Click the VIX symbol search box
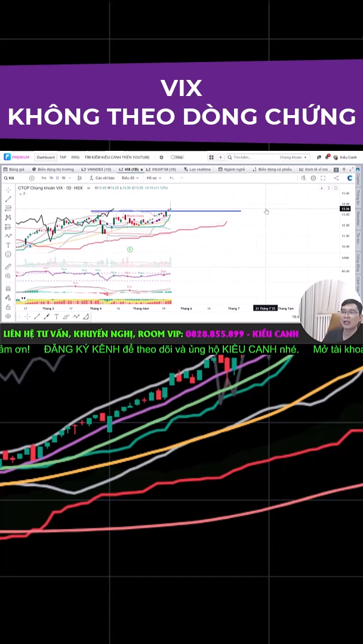363x644 pixels. point(15,178)
